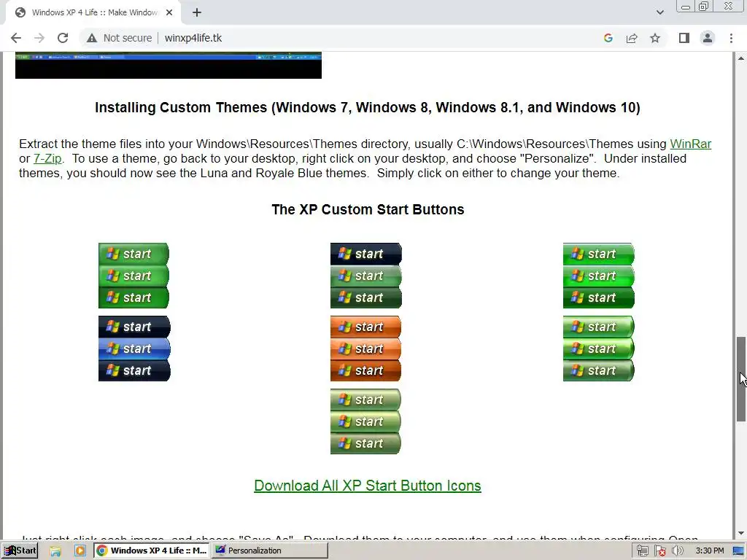Bookmark this page with the star

click(x=655, y=38)
